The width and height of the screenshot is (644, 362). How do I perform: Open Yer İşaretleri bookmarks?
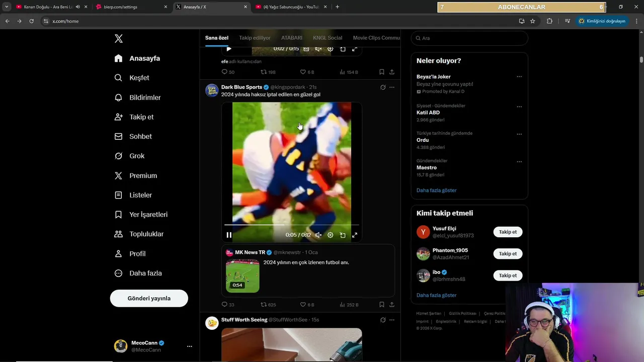click(141, 215)
